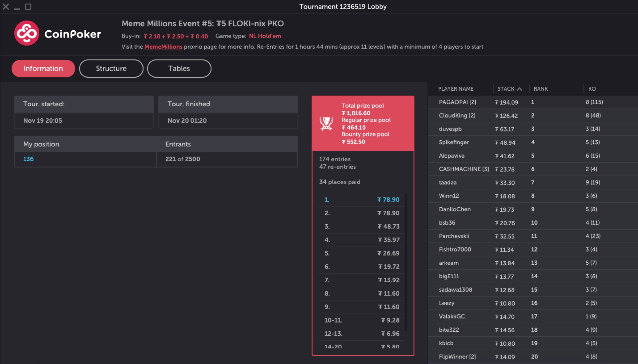Select the Information tab

click(43, 68)
